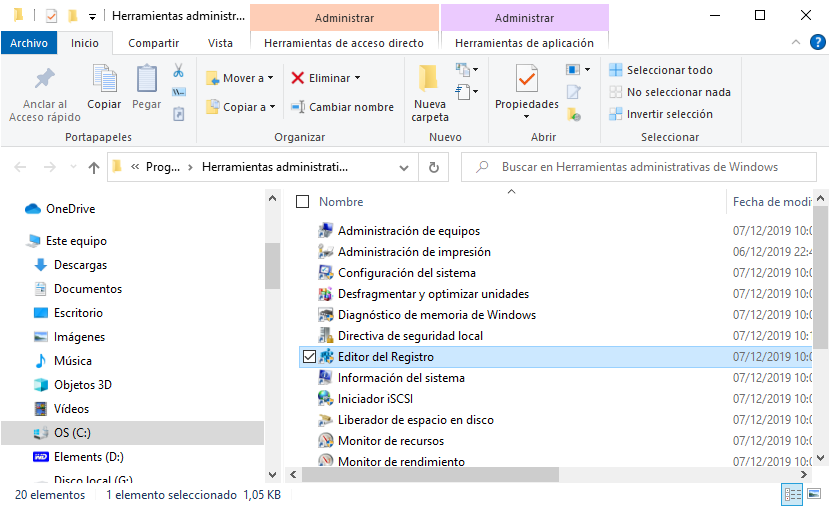830x507 pixels.
Task: Open the Eliminar dropdown arrow
Action: [358, 78]
